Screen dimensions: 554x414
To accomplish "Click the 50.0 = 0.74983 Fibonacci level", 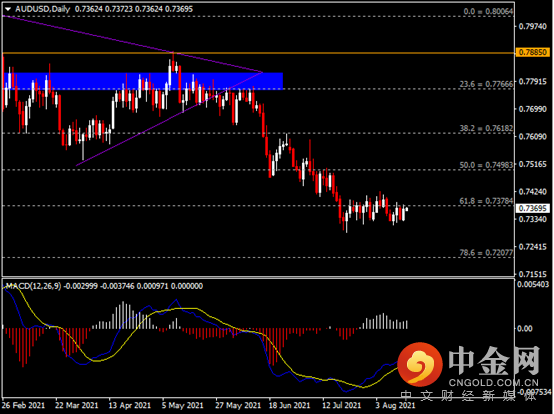I will [486, 165].
